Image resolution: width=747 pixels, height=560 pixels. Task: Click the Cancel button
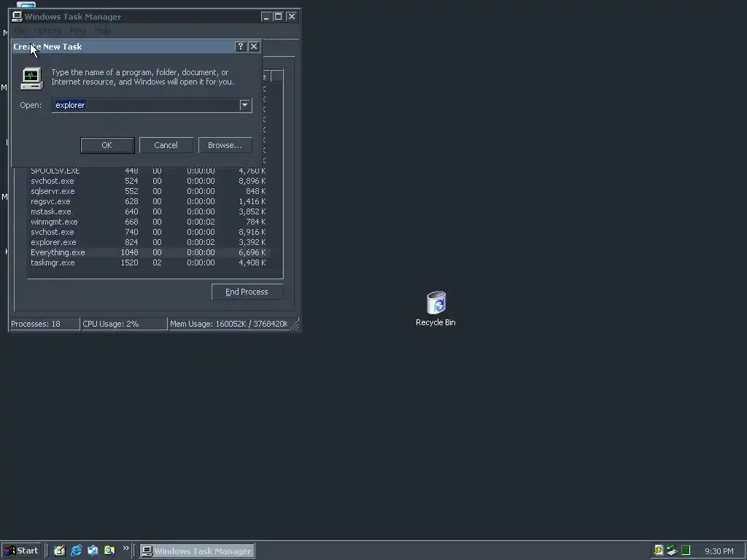[166, 145]
